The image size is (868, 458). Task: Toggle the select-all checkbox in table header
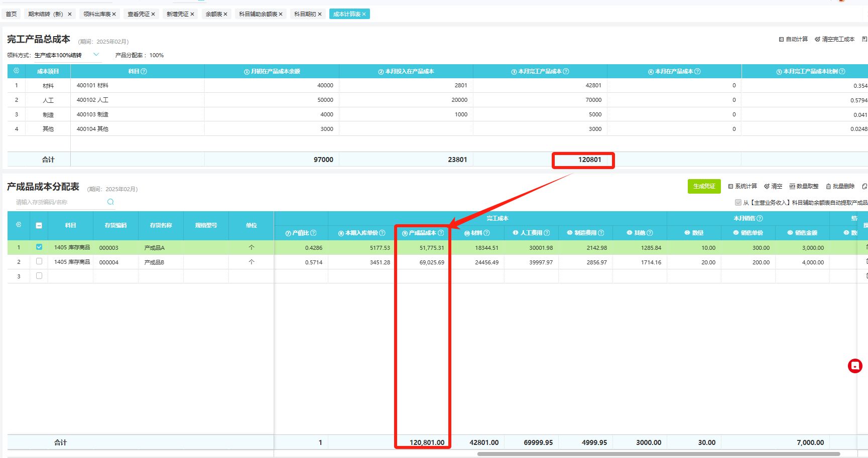click(39, 226)
